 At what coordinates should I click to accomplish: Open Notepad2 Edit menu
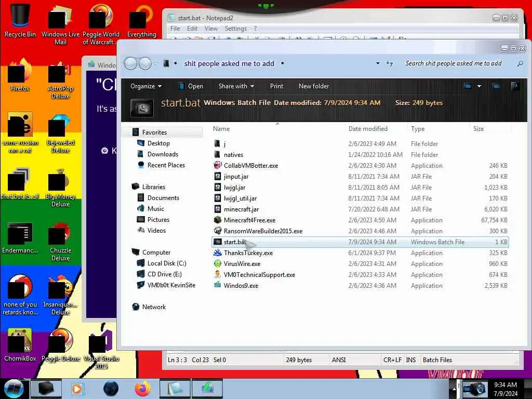click(x=192, y=29)
